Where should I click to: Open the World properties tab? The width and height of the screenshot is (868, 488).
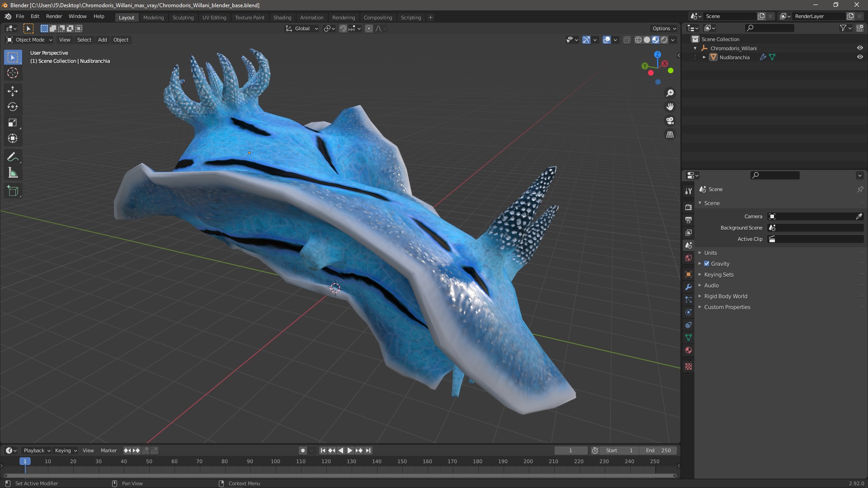(689, 258)
